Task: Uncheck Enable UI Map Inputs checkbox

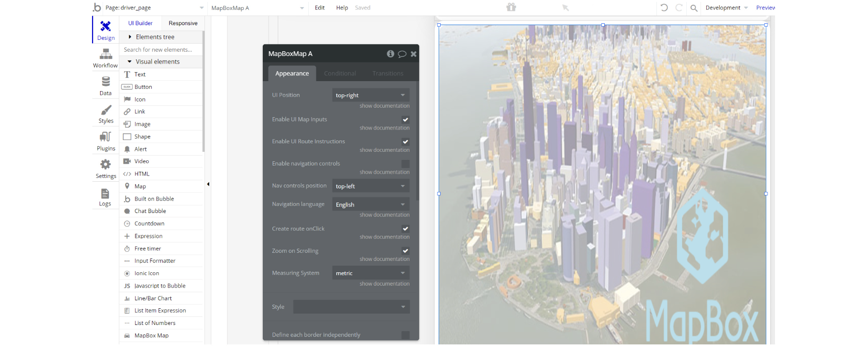Action: [405, 120]
